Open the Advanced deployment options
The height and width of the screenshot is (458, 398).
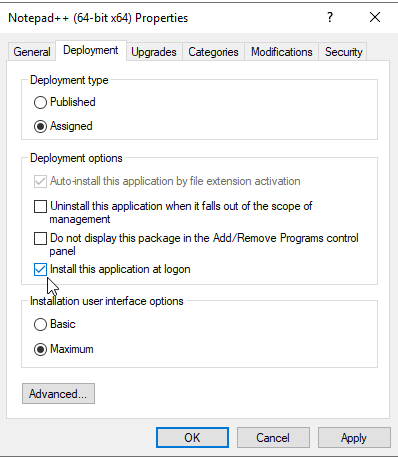[58, 394]
